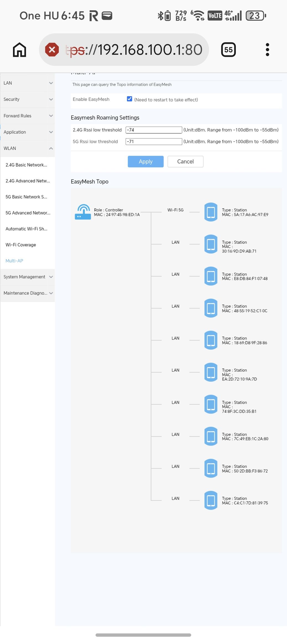Open Automatic Wi-Fi Shutdown menu item
Viewport: 287px width, 644px height.
click(x=27, y=229)
